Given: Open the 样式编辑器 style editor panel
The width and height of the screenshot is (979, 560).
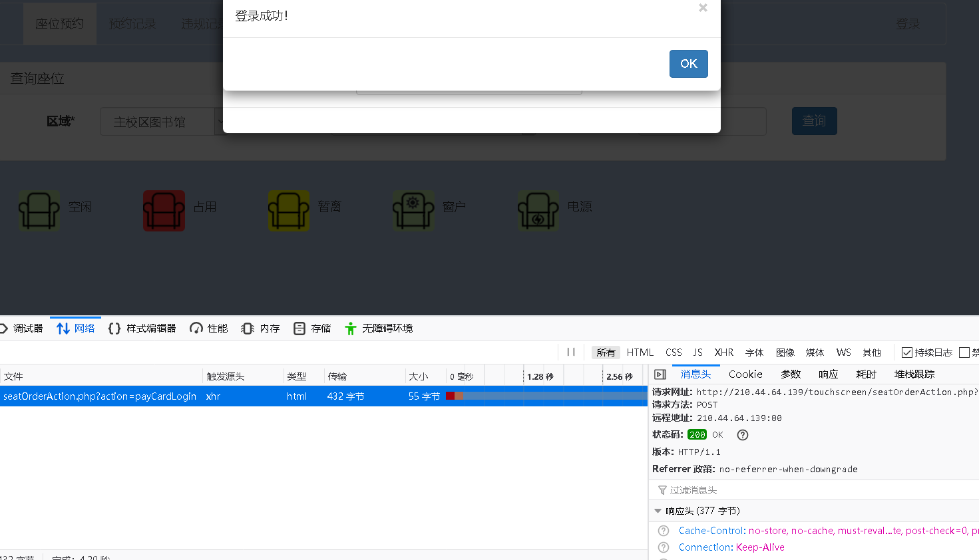Looking at the screenshot, I should 142,329.
